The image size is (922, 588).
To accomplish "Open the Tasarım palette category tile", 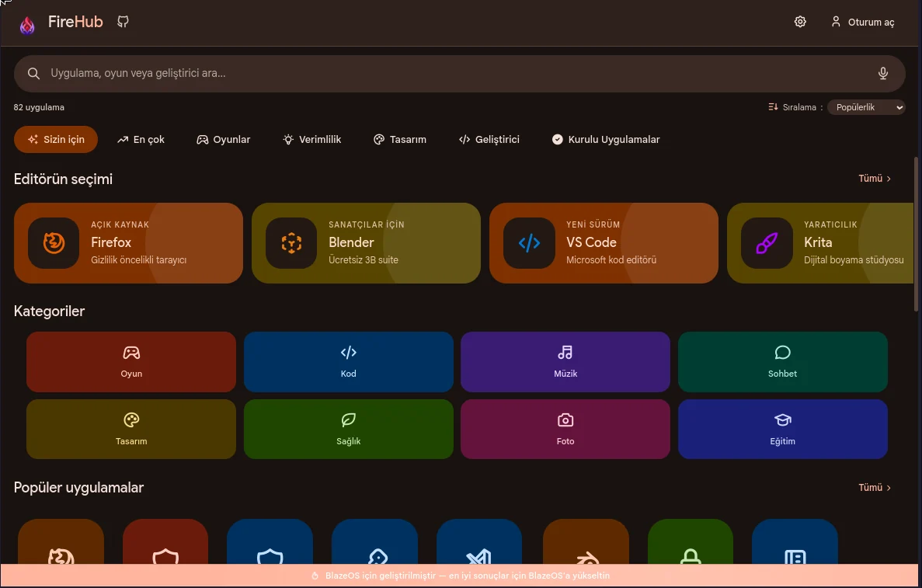I will [131, 430].
